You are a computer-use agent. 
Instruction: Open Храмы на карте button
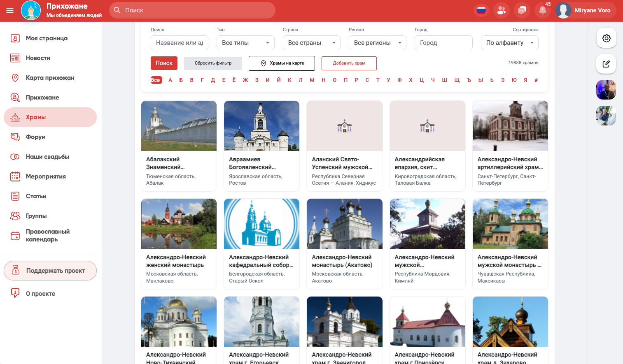[x=282, y=63]
